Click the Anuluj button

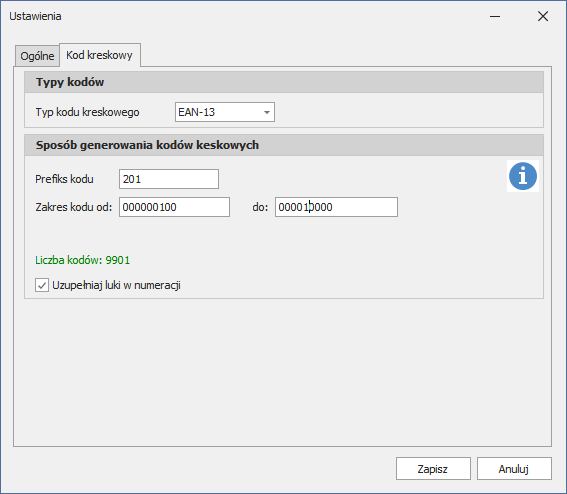tap(514, 469)
